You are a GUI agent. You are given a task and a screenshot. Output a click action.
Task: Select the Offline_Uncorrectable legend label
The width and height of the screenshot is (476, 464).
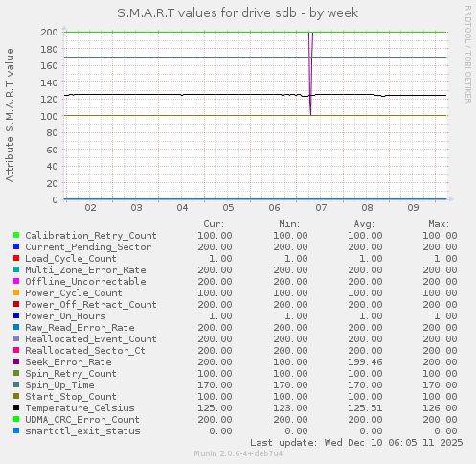85,282
